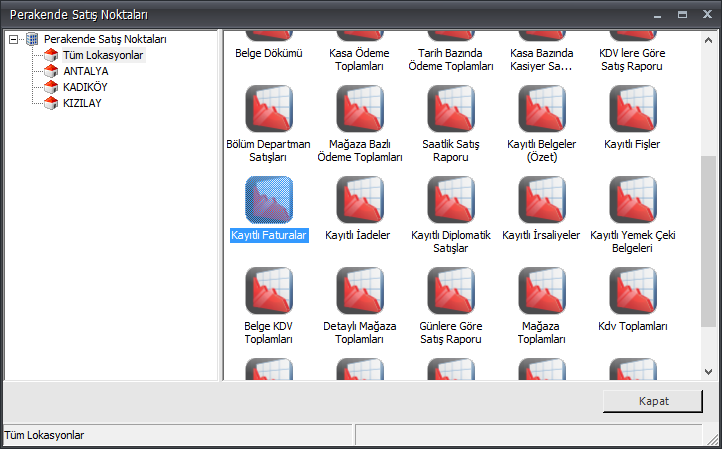Click the house icon beside KADIKÖY

pyautogui.click(x=51, y=87)
